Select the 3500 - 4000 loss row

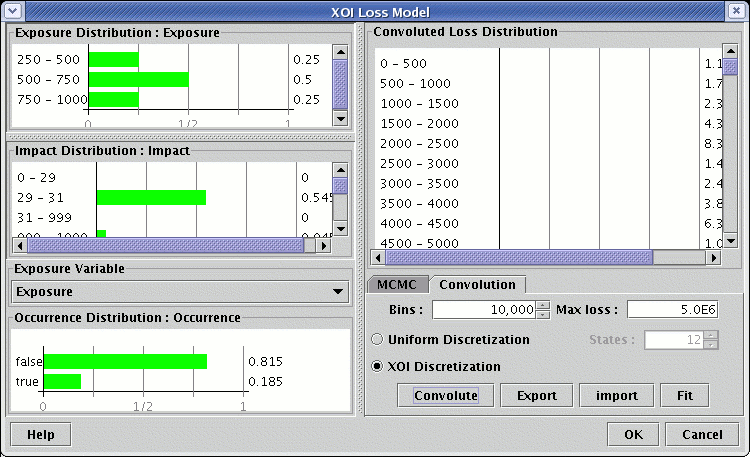549,204
